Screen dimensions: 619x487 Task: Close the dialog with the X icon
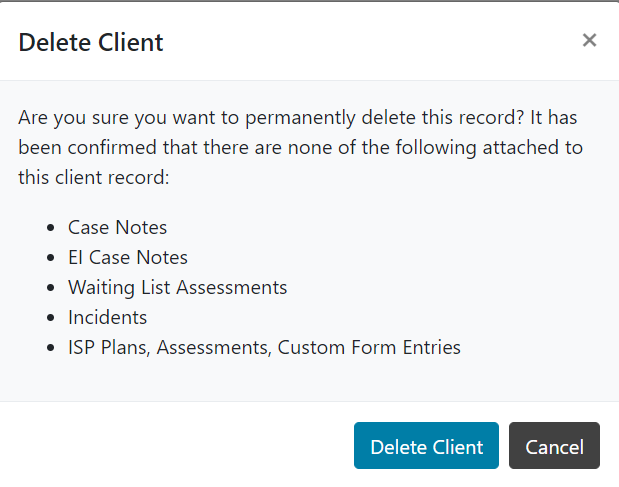point(589,40)
